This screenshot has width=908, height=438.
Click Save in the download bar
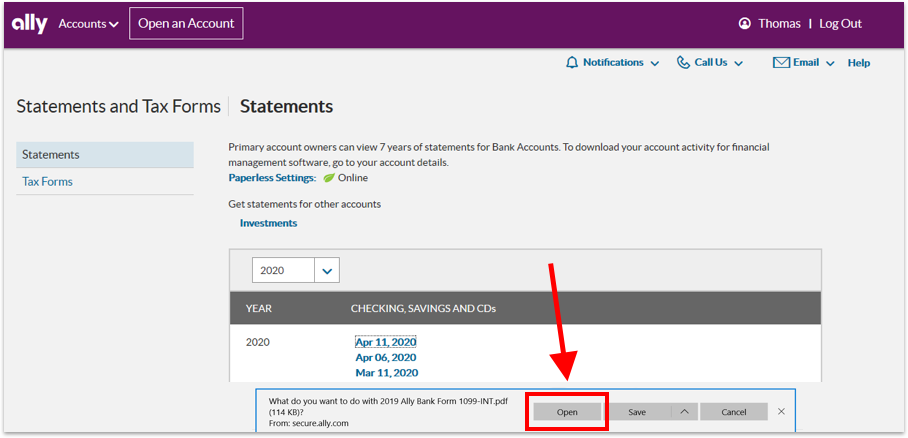point(637,412)
